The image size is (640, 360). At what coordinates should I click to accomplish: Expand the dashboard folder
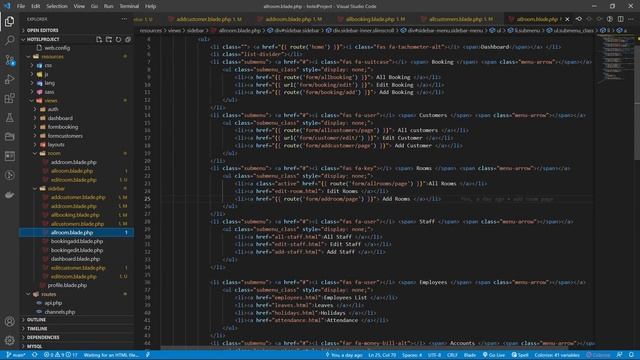[x=77, y=118]
